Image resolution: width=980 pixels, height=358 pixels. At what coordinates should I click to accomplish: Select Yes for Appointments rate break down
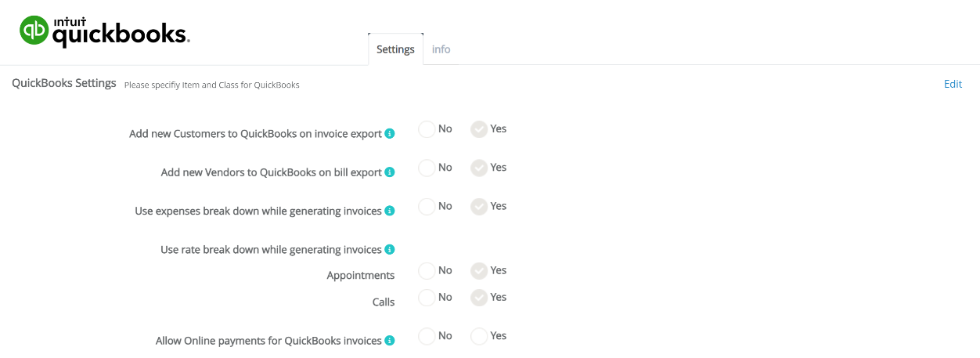[479, 271]
